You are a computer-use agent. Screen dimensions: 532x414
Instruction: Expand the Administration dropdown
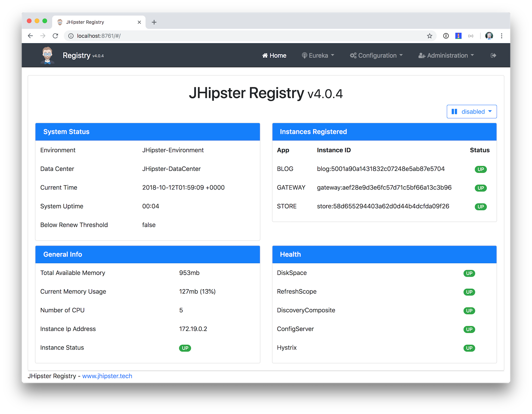(446, 56)
